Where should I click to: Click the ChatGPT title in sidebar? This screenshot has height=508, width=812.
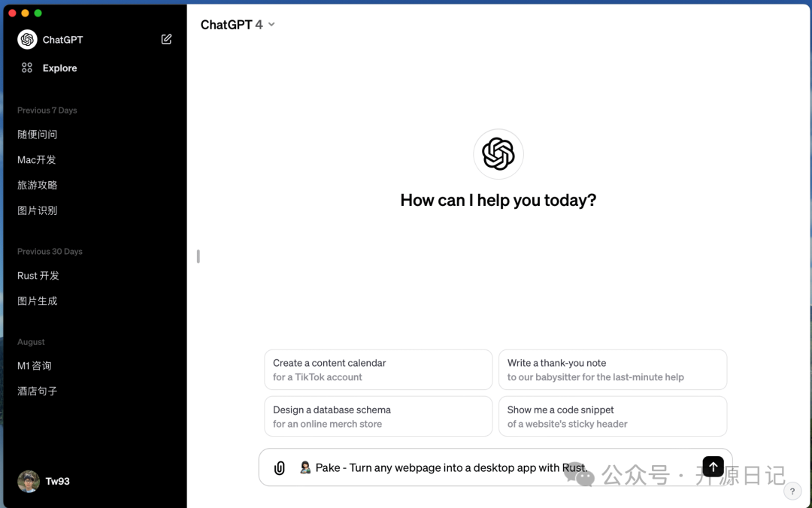(62, 40)
